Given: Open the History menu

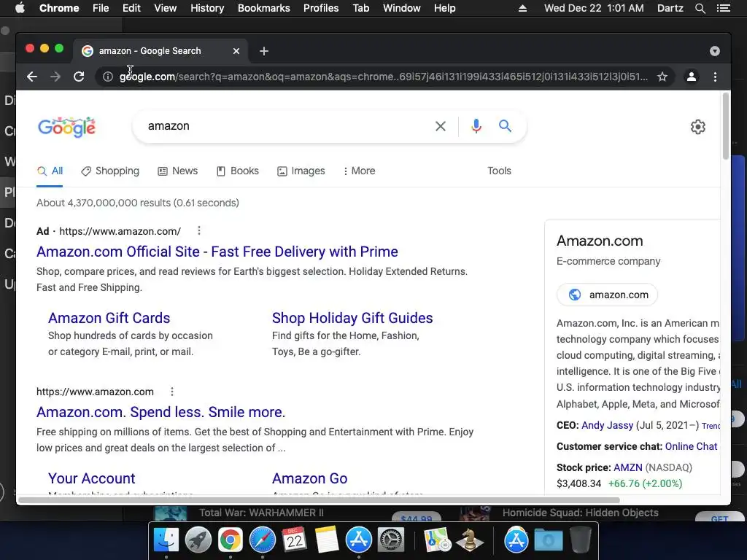Looking at the screenshot, I should [x=207, y=8].
